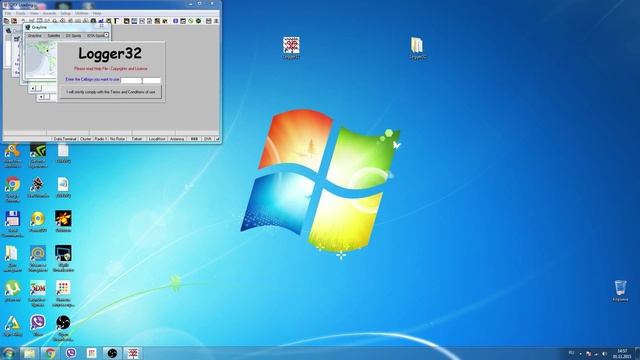
Task: Click the first folder icon in Logger32 toolbar
Action: 7,21
